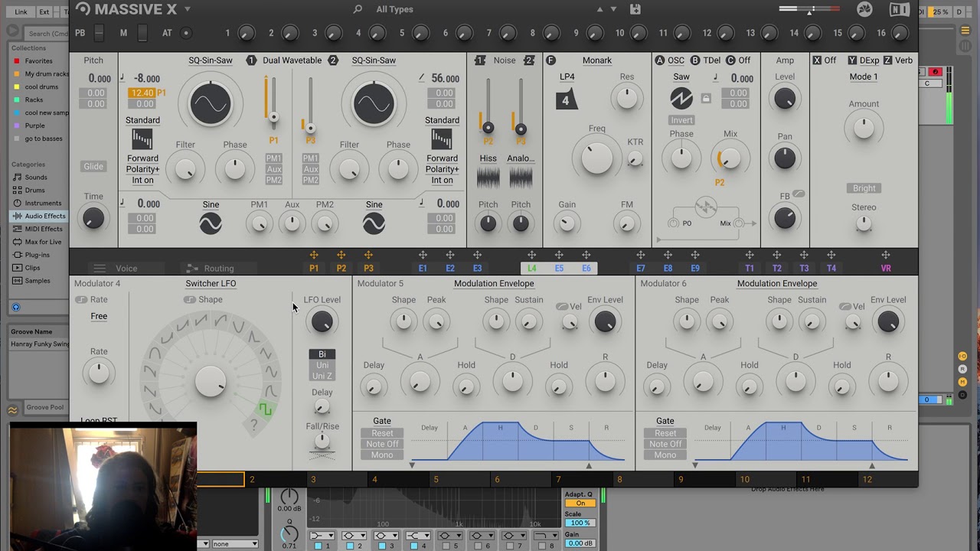Click the Analog noise waveform thumbnail

coord(521,178)
